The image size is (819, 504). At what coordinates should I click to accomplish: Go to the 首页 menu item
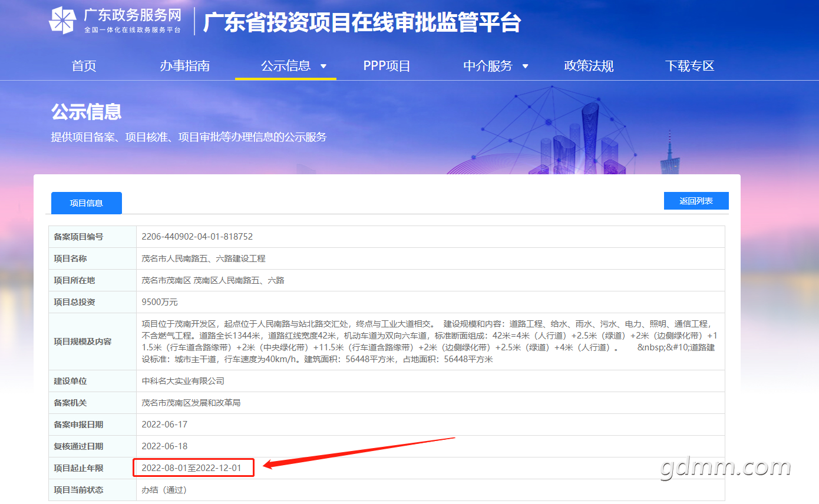click(84, 66)
